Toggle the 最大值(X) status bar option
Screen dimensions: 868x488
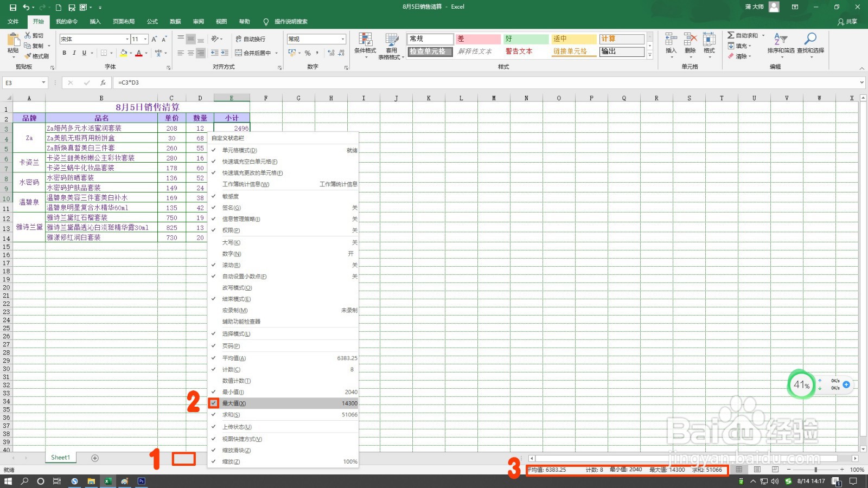tap(283, 403)
